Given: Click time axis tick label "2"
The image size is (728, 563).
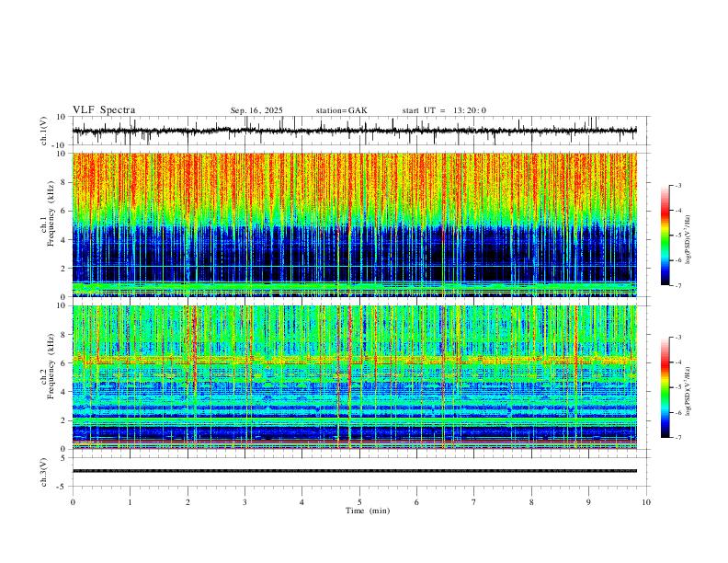Looking at the screenshot, I should click(x=188, y=502).
